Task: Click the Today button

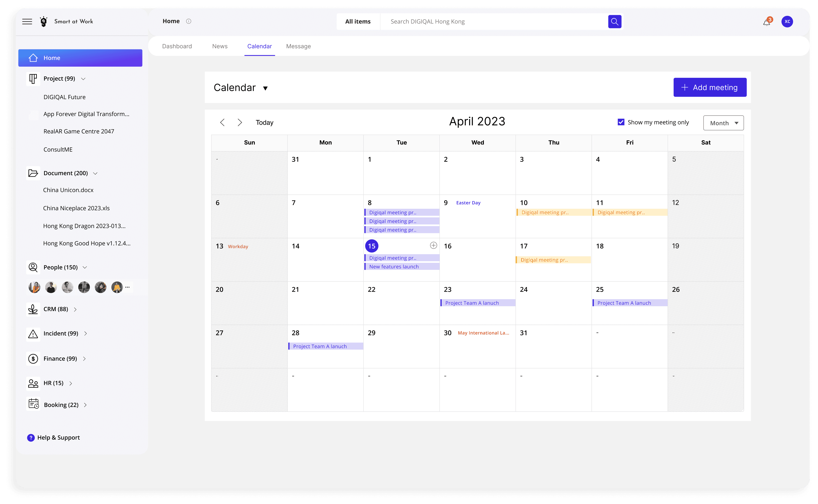Action: [x=264, y=123]
